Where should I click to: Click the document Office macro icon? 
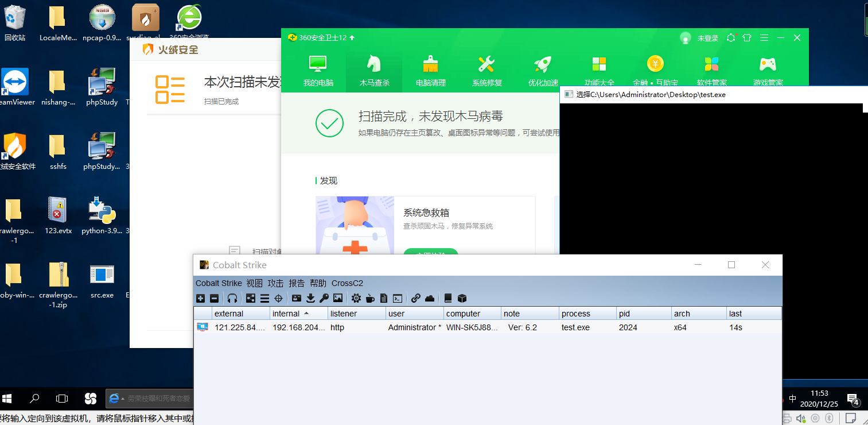pyautogui.click(x=384, y=298)
